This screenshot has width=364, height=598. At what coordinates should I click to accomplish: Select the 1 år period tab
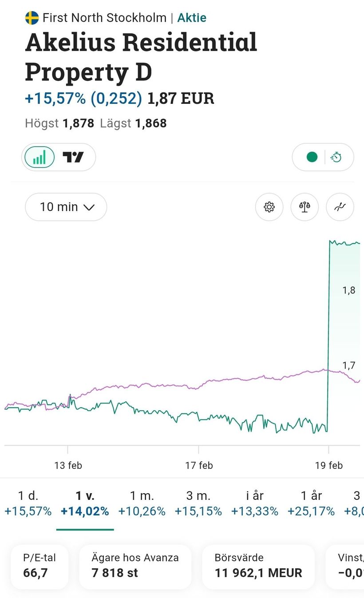(x=311, y=503)
